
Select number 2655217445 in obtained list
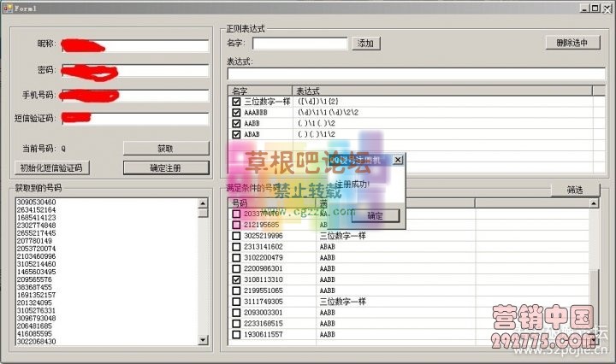(37, 233)
